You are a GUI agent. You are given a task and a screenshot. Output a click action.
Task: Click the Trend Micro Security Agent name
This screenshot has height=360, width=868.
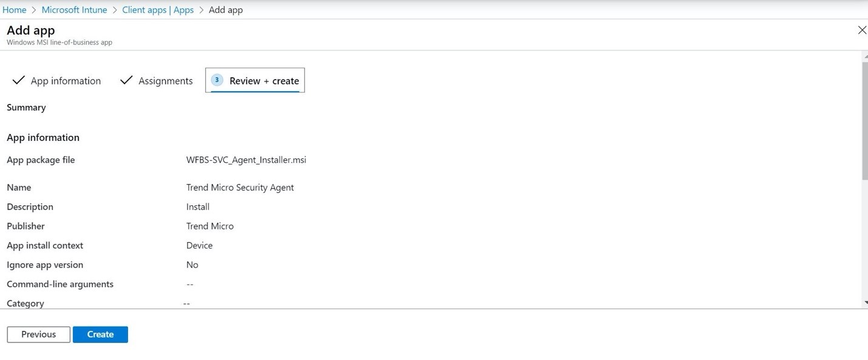pos(240,188)
